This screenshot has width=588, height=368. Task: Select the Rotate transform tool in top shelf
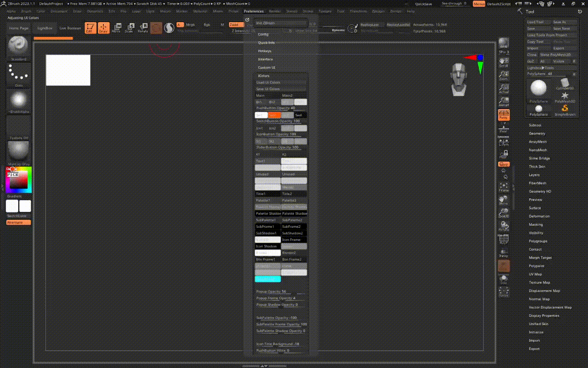coord(143,28)
